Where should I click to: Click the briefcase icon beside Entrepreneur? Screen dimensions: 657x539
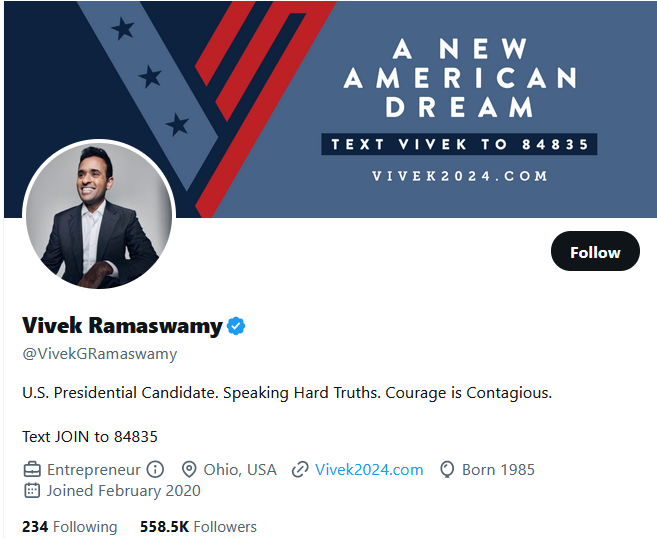click(32, 469)
